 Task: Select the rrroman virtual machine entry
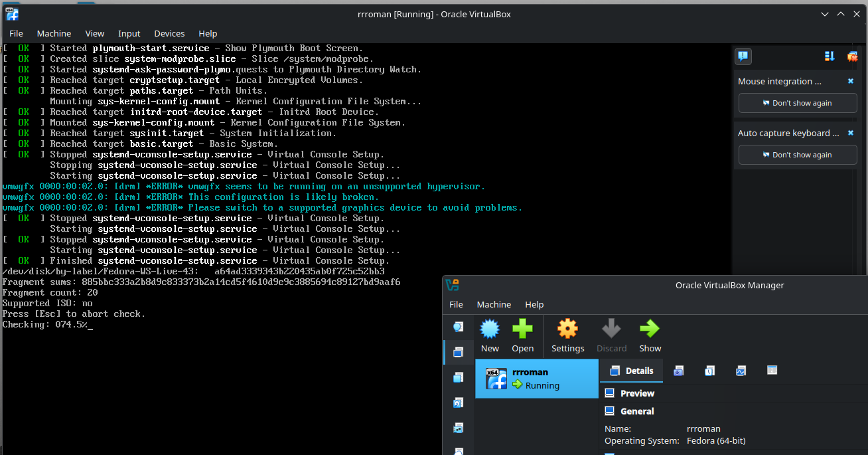536,379
